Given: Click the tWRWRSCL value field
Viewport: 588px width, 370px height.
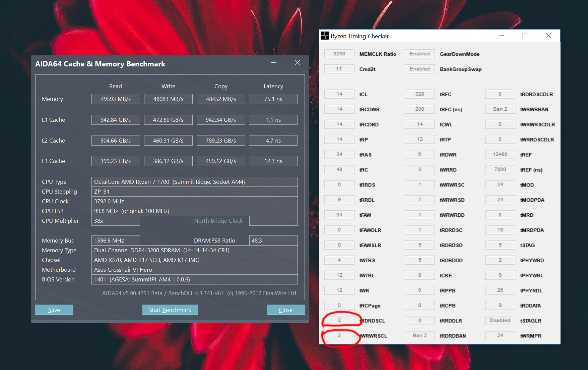Looking at the screenshot, I should click(x=339, y=335).
